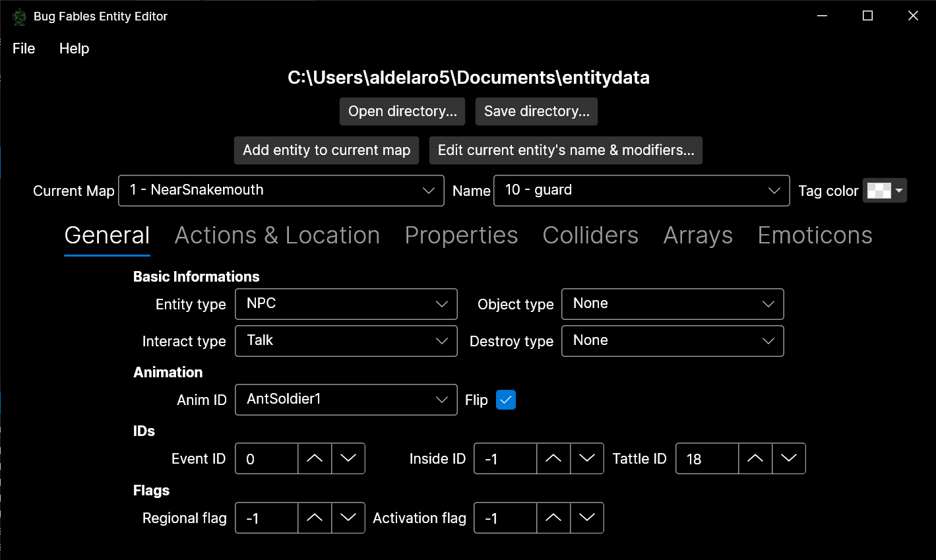Decrease the Event ID value

(348, 458)
